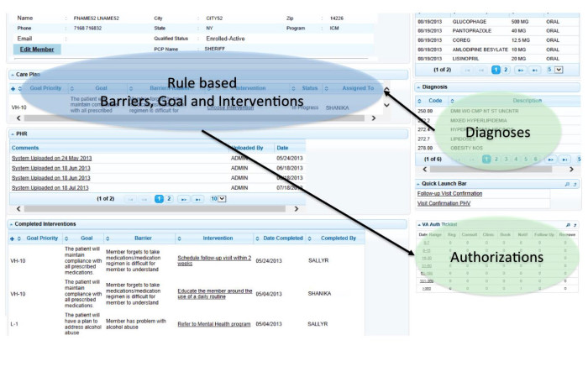Click PHR horizontal scroll left arrow
The image size is (588, 377).
(x=18, y=209)
